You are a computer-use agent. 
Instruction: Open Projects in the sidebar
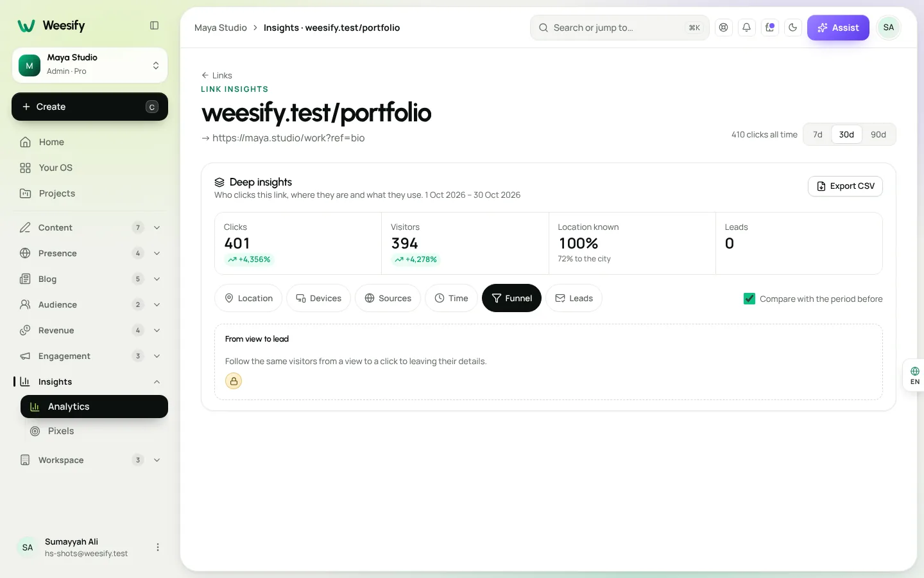coord(90,193)
